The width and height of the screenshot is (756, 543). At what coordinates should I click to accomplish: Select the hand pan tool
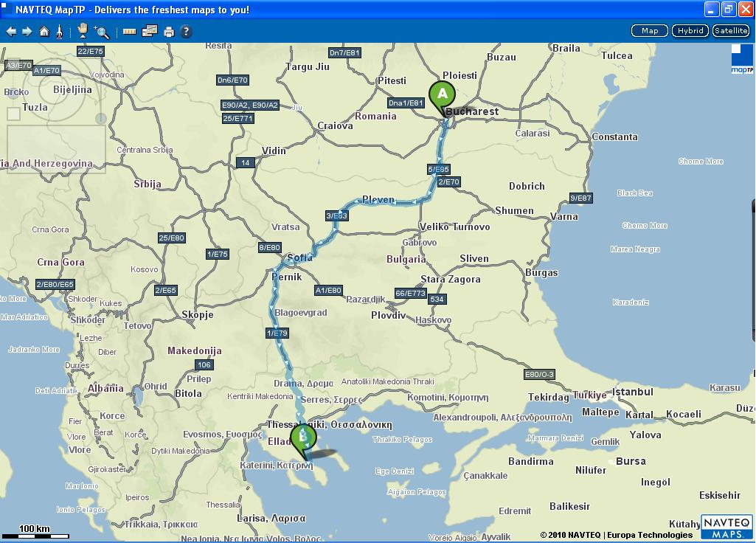83,31
